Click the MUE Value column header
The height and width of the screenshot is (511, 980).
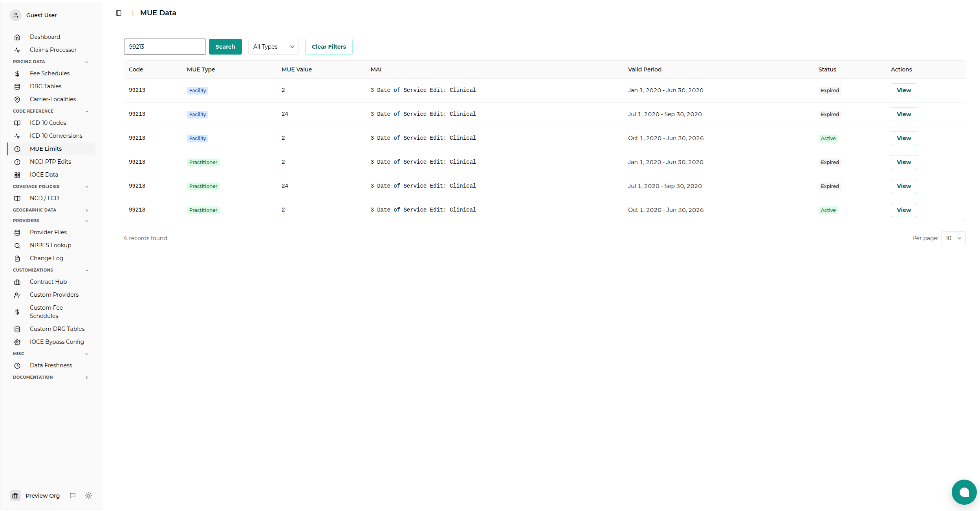(x=297, y=69)
